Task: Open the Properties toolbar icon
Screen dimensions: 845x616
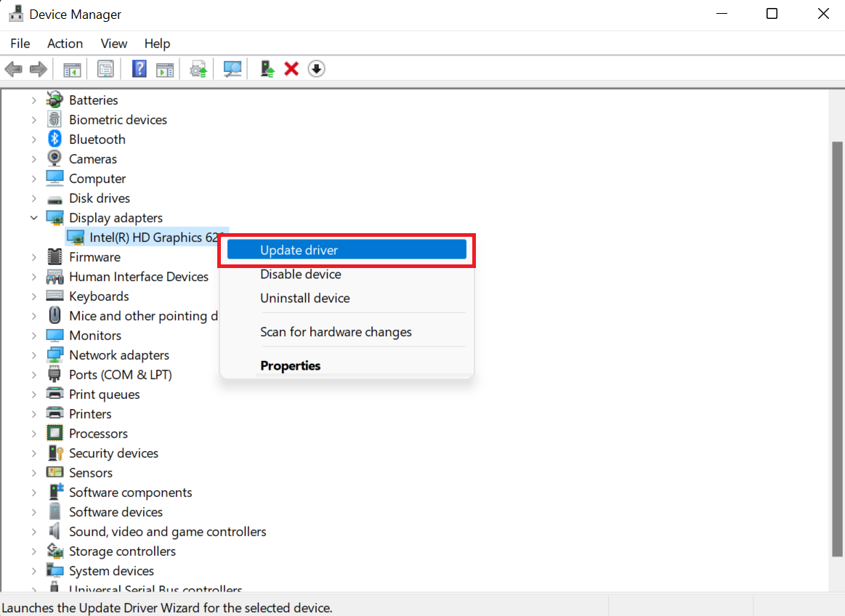Action: 105,69
